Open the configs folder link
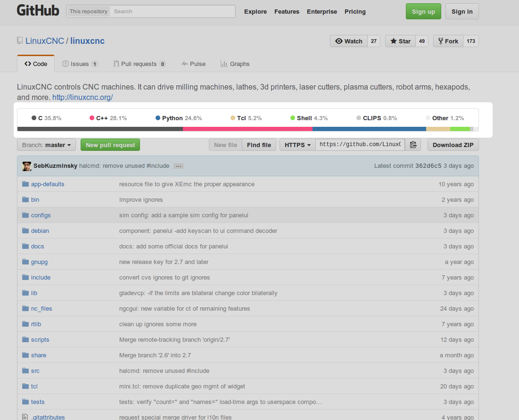Screen dimensions: 519x420 41,215
